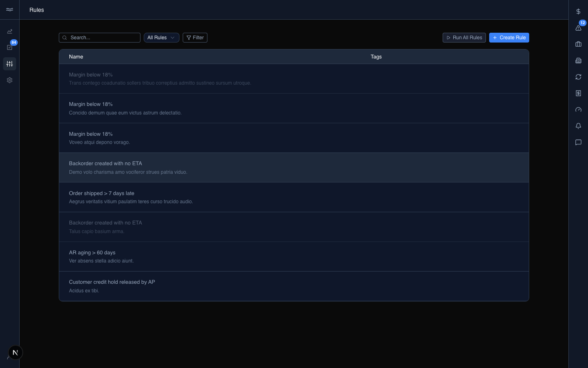Click the sync refresh arrows icon
This screenshot has width=588, height=368.
click(x=578, y=77)
